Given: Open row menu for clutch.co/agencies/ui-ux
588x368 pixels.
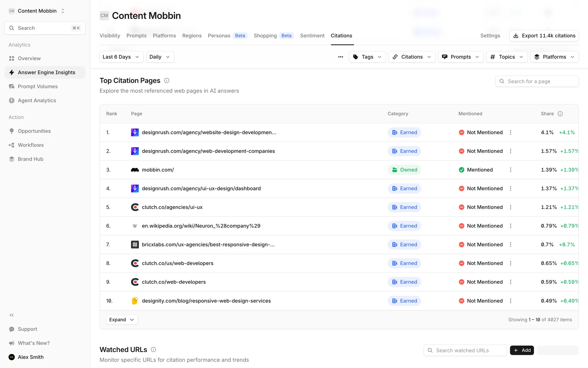Looking at the screenshot, I should pyautogui.click(x=511, y=207).
